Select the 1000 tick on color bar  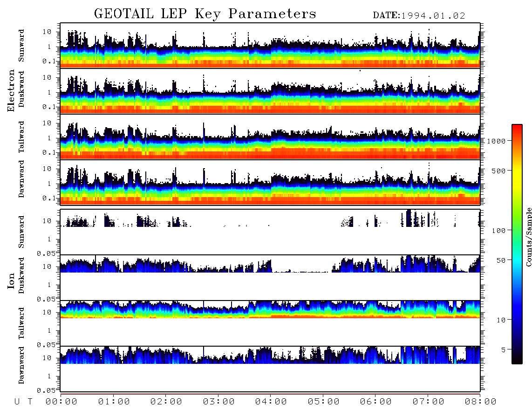pyautogui.click(x=496, y=141)
